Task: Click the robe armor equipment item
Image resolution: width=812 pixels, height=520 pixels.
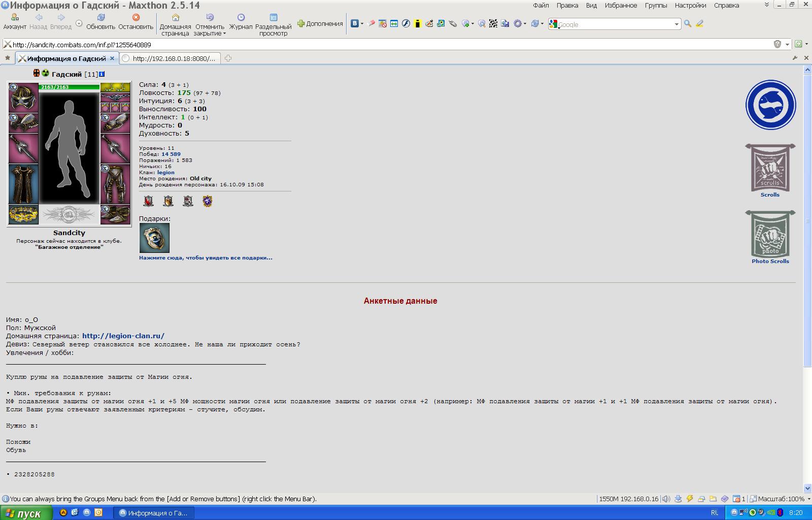Action: (x=23, y=183)
